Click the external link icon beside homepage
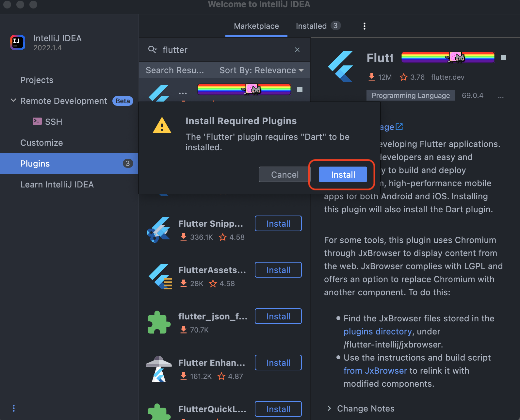 coord(399,127)
